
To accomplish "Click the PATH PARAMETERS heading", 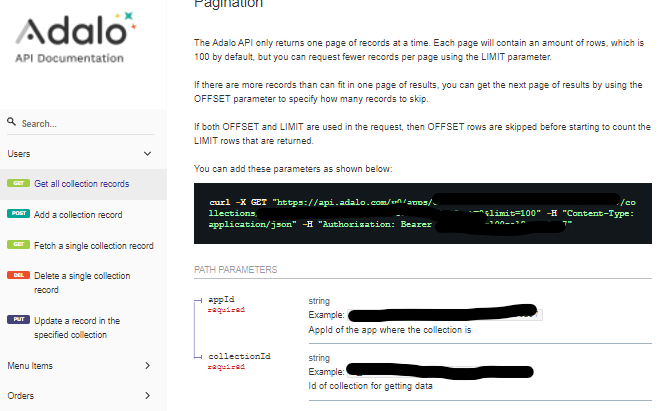I will click(236, 270).
